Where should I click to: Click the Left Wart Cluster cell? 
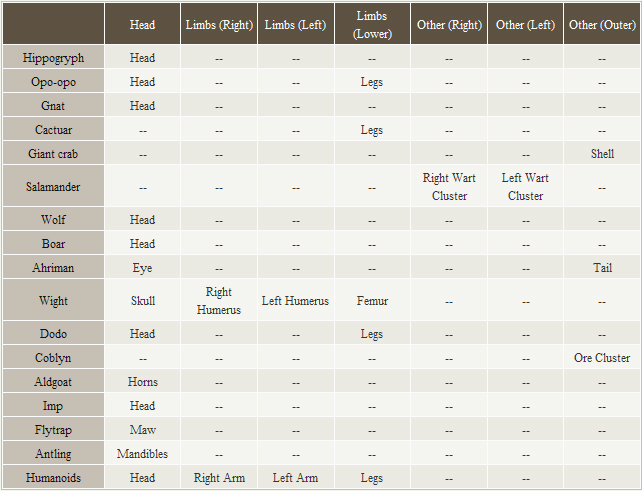525,187
